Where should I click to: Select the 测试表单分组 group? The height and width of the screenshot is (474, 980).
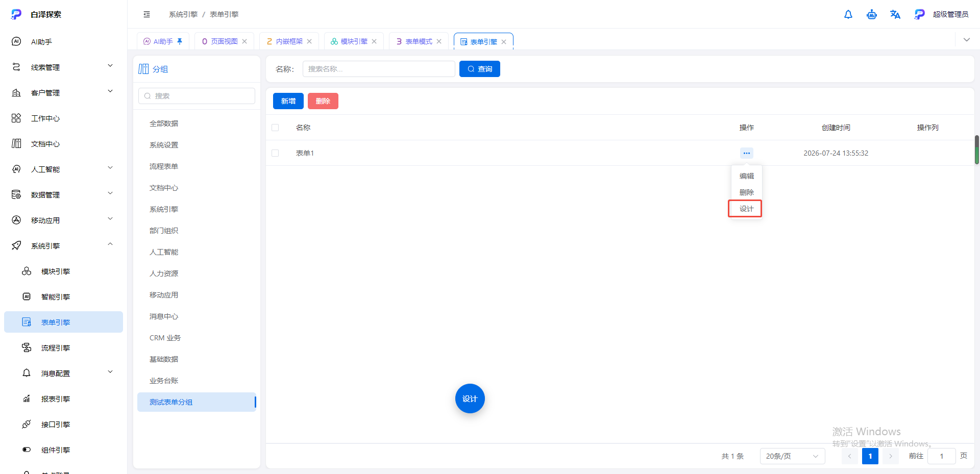click(x=197, y=402)
